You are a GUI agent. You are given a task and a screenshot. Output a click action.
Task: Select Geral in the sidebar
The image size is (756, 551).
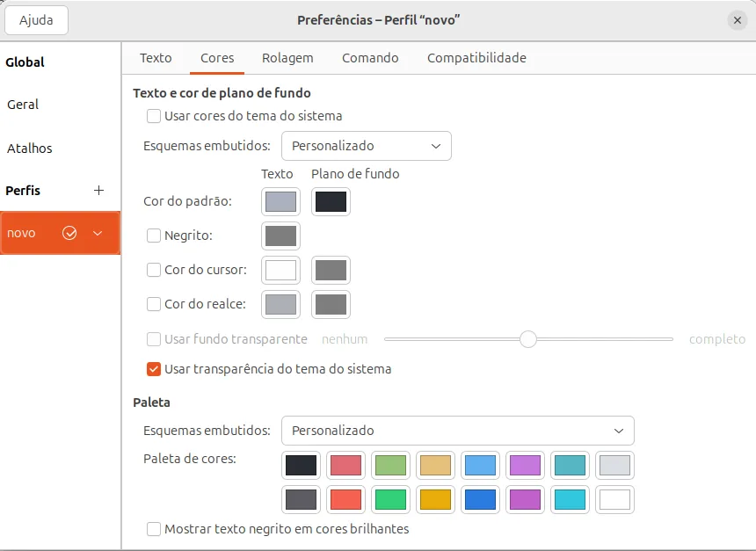23,105
